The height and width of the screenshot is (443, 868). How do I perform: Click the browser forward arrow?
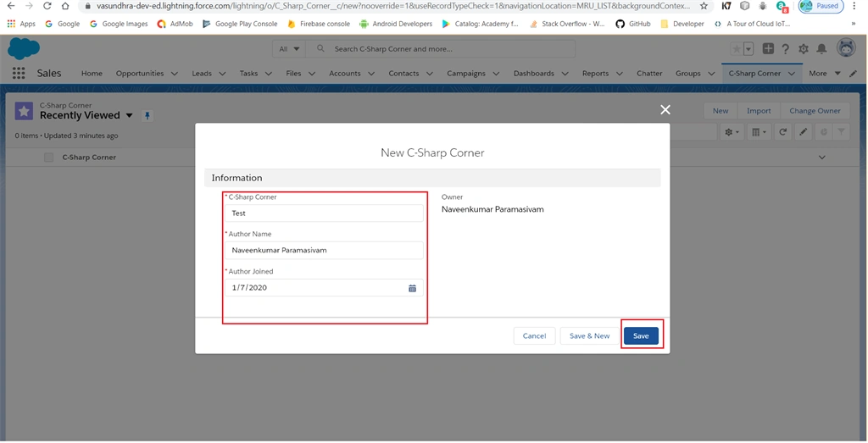pos(29,6)
